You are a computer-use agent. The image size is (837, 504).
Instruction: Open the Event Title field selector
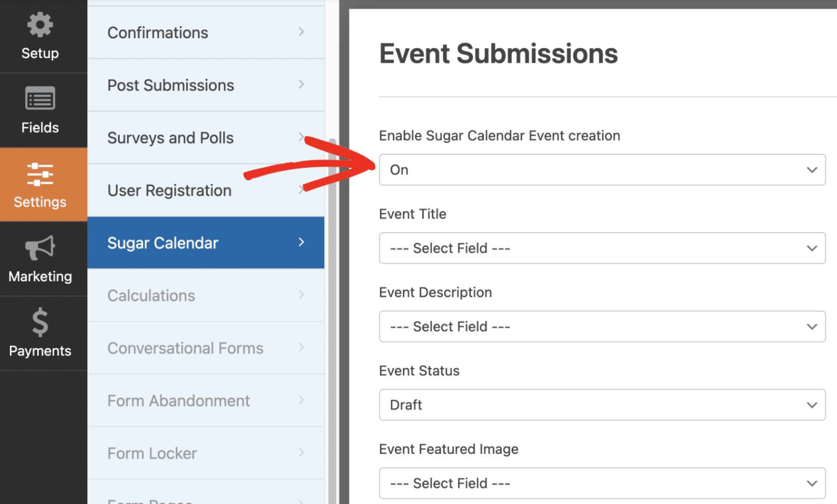point(602,248)
